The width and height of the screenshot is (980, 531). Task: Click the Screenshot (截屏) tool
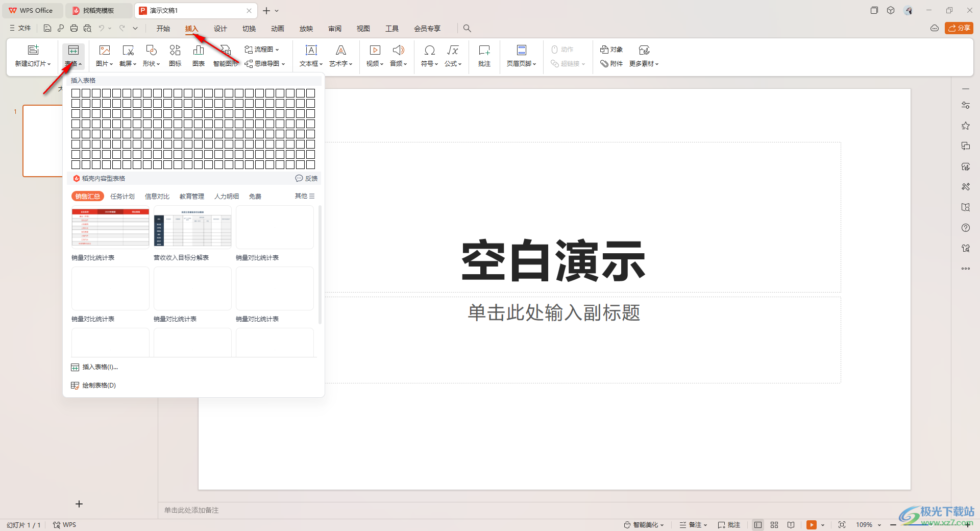click(x=128, y=56)
